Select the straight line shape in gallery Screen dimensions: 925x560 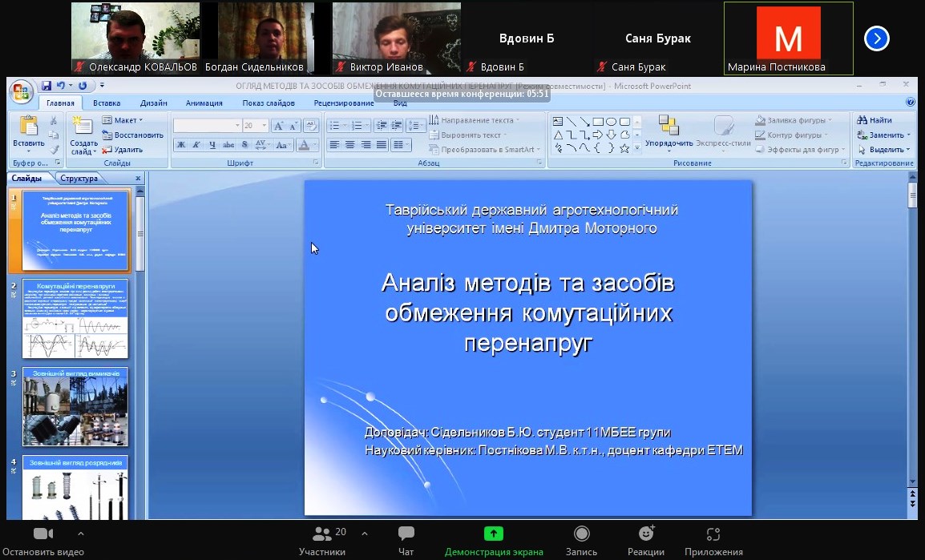pyautogui.click(x=571, y=122)
